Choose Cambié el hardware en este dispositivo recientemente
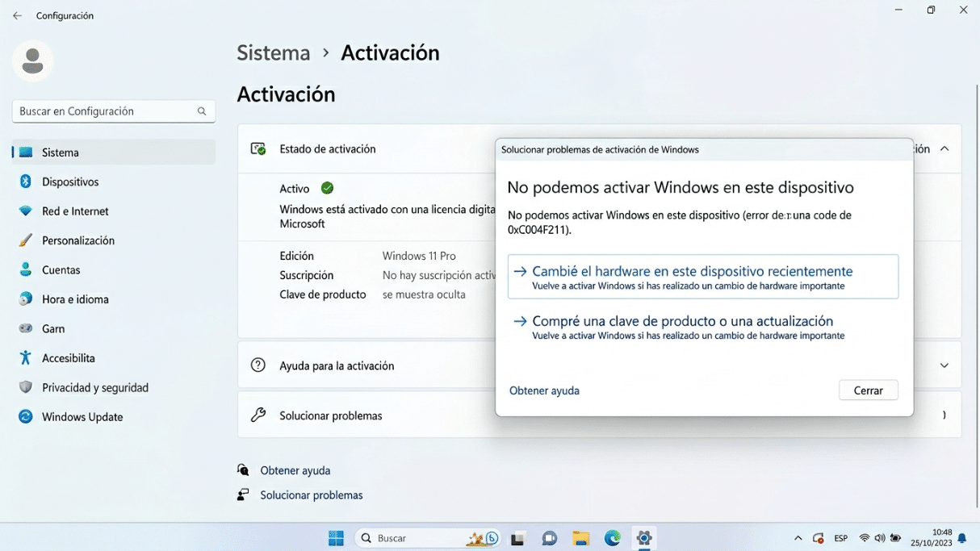The image size is (980, 551). tap(703, 277)
